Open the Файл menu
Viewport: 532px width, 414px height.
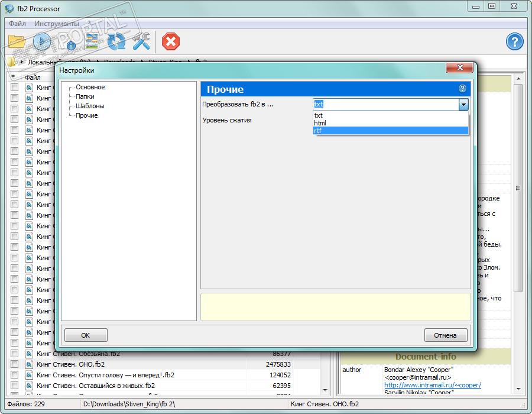pos(17,24)
